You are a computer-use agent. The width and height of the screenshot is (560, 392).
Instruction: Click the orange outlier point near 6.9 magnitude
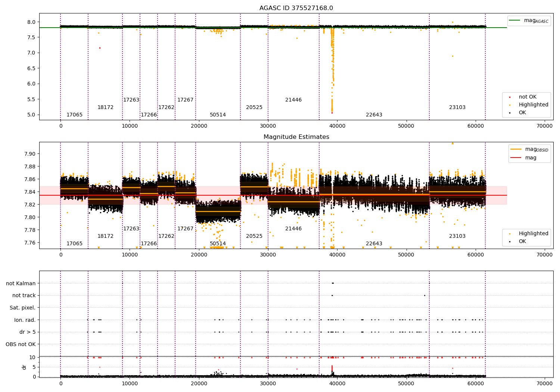click(452, 56)
